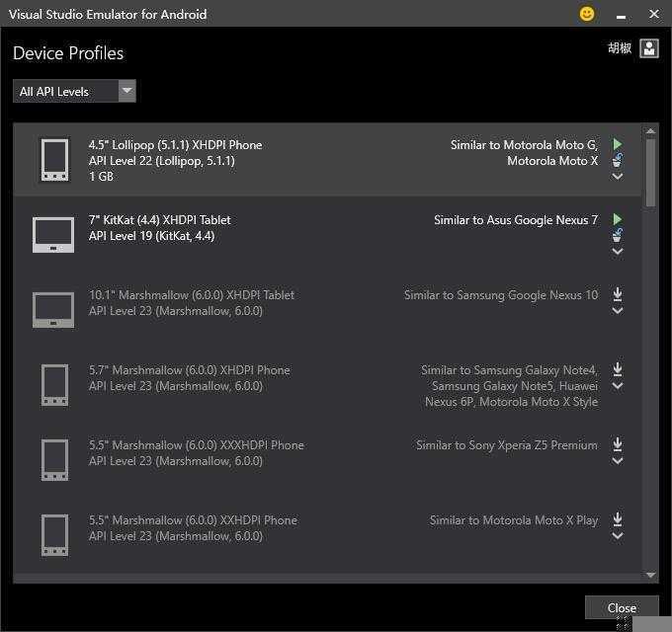This screenshot has width=672, height=632.
Task: Select the 5.5" Marshmallow XXHDPI Phone profile
Action: coord(193,520)
